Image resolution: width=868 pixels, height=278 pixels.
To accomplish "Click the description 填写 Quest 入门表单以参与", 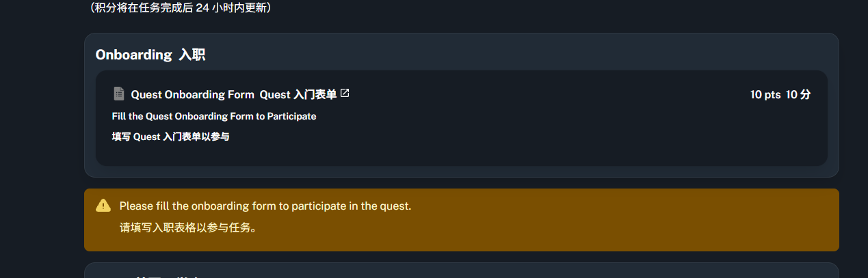I will [170, 137].
